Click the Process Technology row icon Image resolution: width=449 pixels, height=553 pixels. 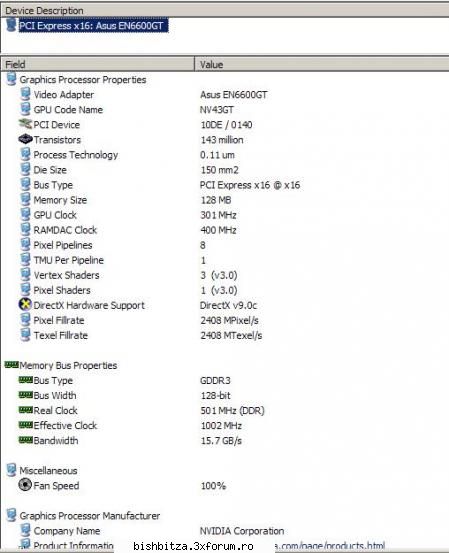[25, 154]
